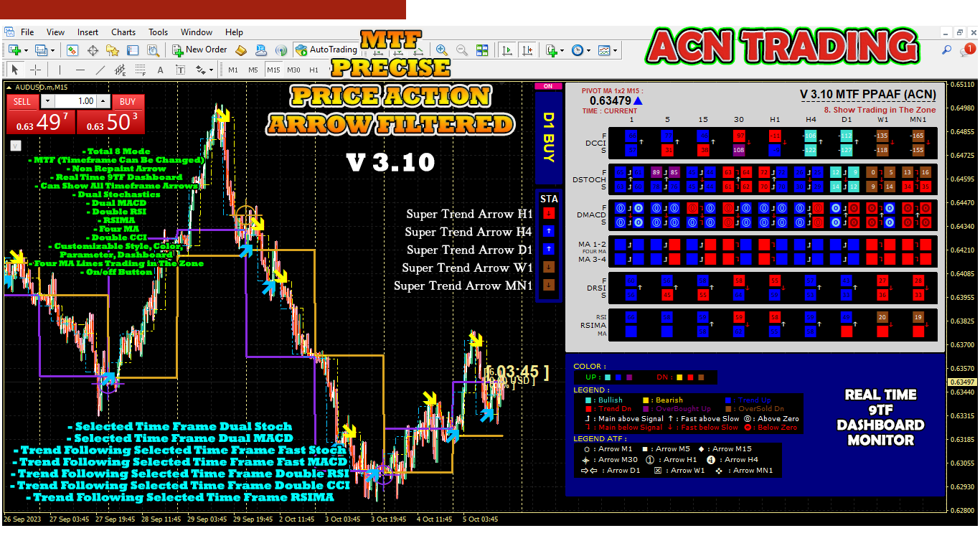The width and height of the screenshot is (980, 551).
Task: Click the 1.00 volume input field
Action: pyautogui.click(x=76, y=102)
